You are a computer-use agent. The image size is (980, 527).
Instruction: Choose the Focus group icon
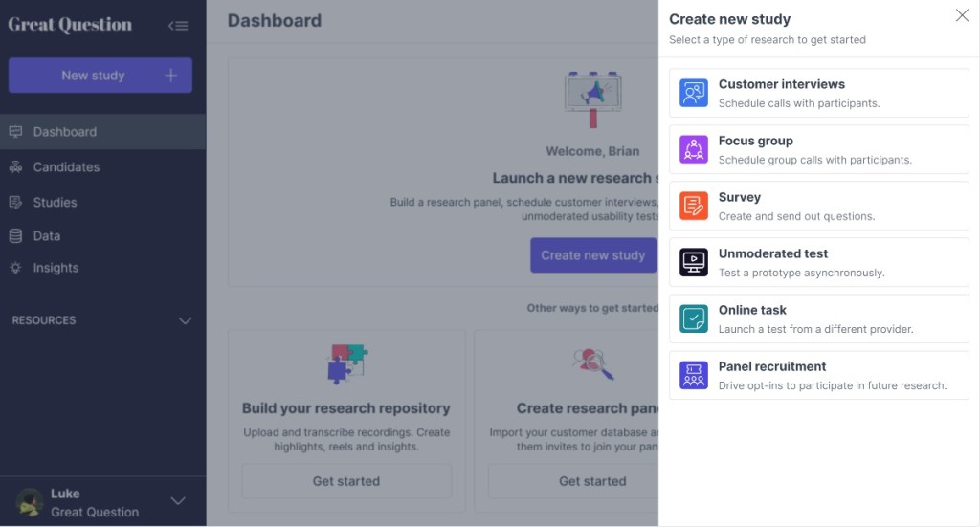[694, 149]
